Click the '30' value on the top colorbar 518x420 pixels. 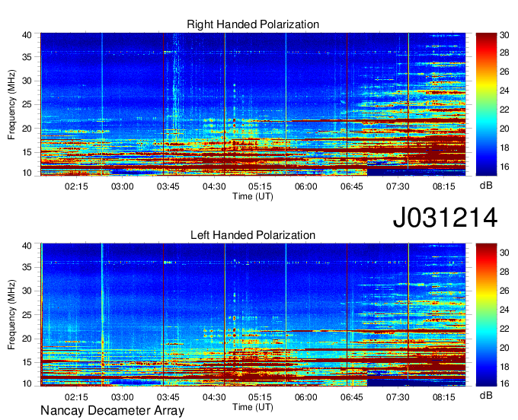click(504, 35)
